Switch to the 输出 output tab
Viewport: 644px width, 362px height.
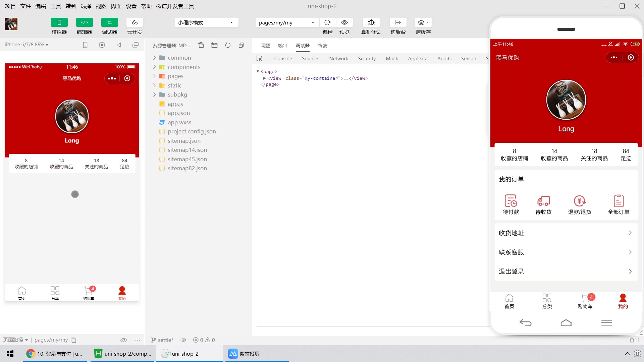point(282,46)
